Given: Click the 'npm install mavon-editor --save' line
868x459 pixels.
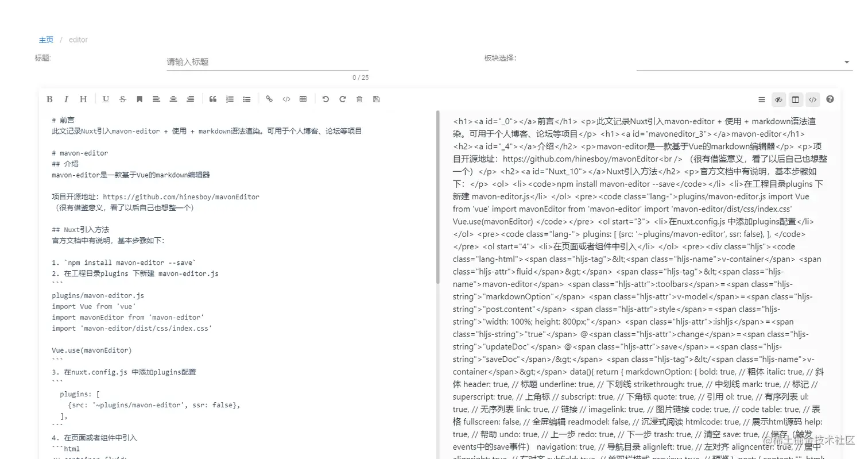Looking at the screenshot, I should [124, 263].
